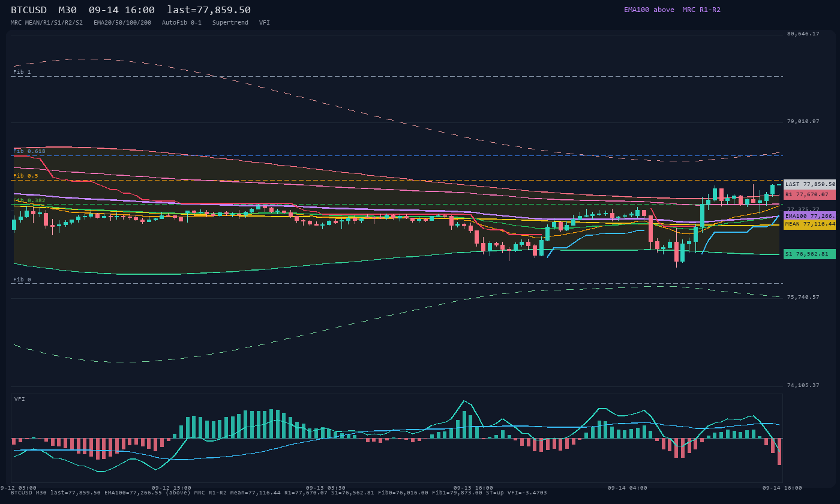Click the BTCUSD symbol in the chart title
The image size is (840, 504).
(29, 10)
